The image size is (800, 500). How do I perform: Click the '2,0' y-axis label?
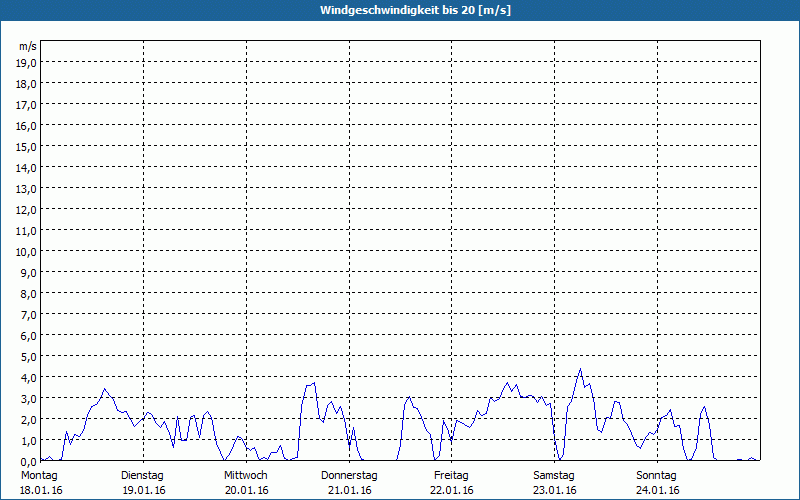click(x=29, y=420)
